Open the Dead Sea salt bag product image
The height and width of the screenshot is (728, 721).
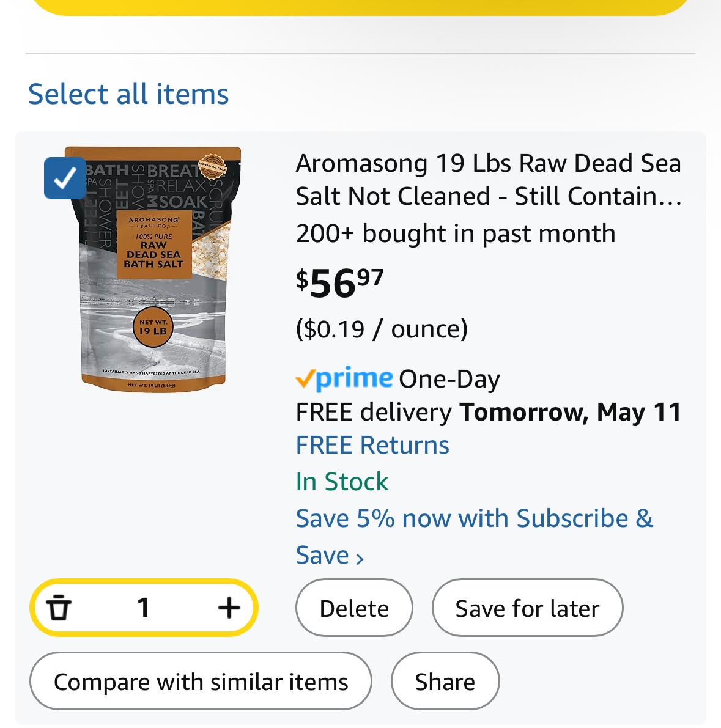[x=153, y=270]
